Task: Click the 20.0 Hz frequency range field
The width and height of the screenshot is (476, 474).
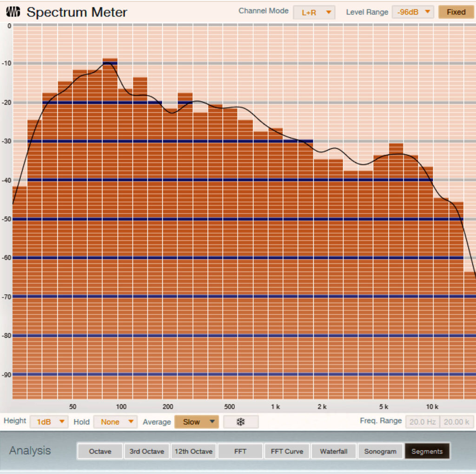Action: pyautogui.click(x=422, y=422)
